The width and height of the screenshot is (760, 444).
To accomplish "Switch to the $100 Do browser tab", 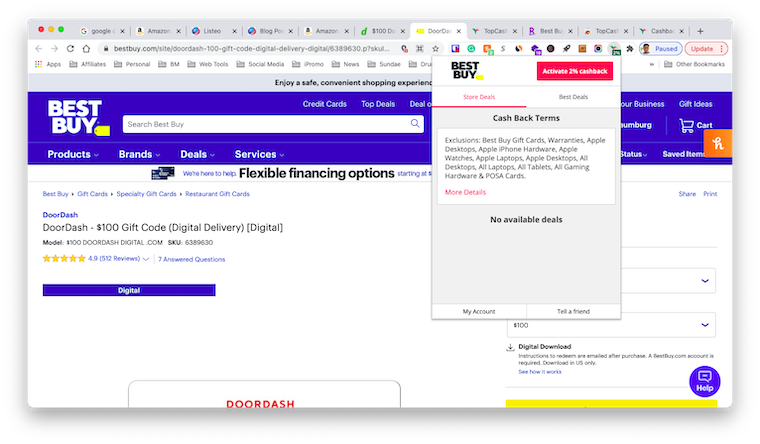I will pyautogui.click(x=382, y=31).
